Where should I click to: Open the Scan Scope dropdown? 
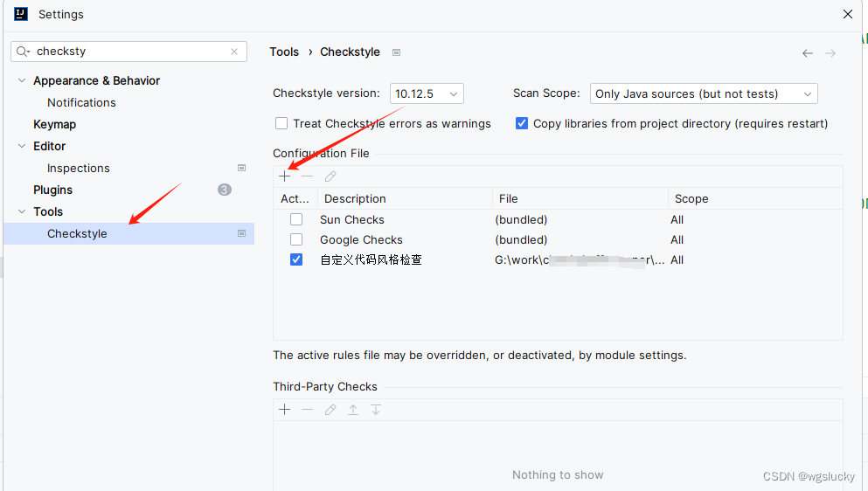704,93
